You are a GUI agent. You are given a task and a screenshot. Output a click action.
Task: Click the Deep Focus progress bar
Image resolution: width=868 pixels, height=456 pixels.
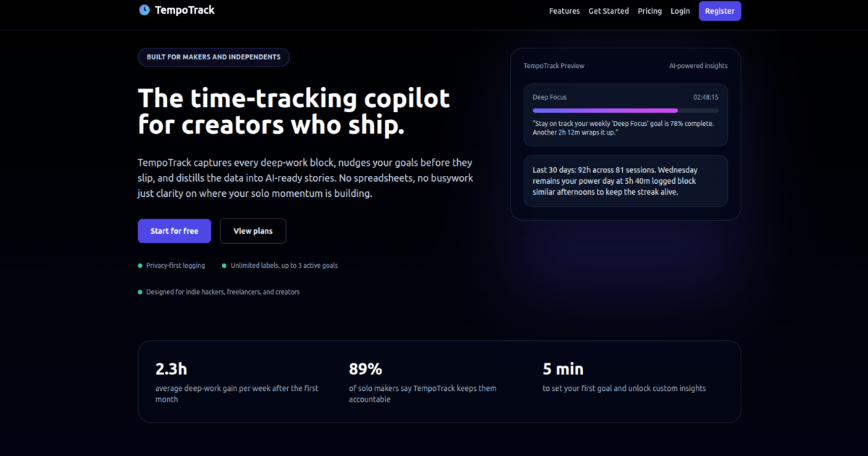(x=626, y=110)
